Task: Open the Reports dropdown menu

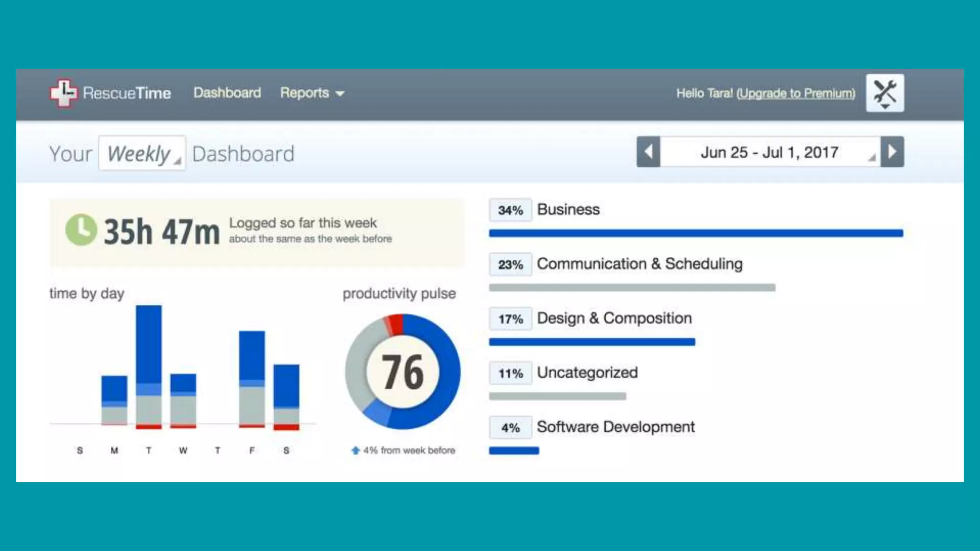Action: pos(312,93)
